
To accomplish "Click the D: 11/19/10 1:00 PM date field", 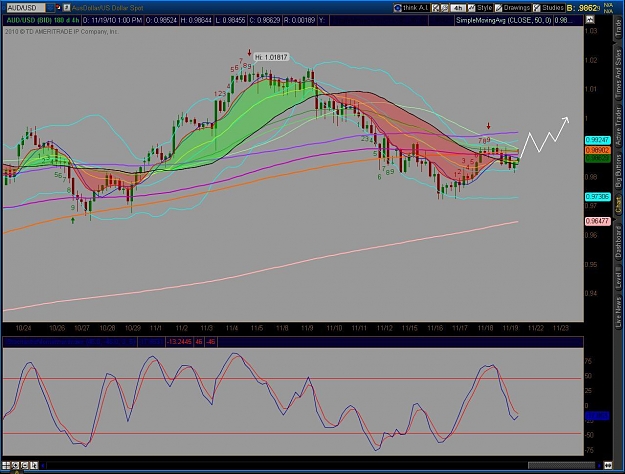I will 112,20.
